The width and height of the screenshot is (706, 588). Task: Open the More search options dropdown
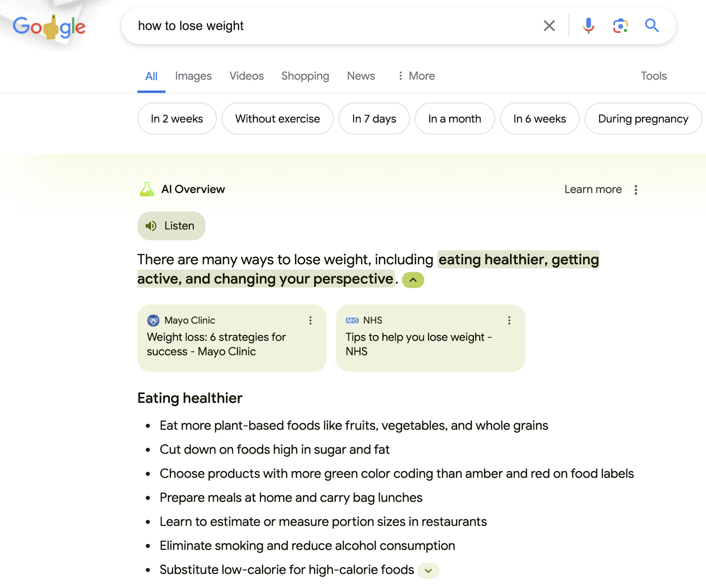415,75
